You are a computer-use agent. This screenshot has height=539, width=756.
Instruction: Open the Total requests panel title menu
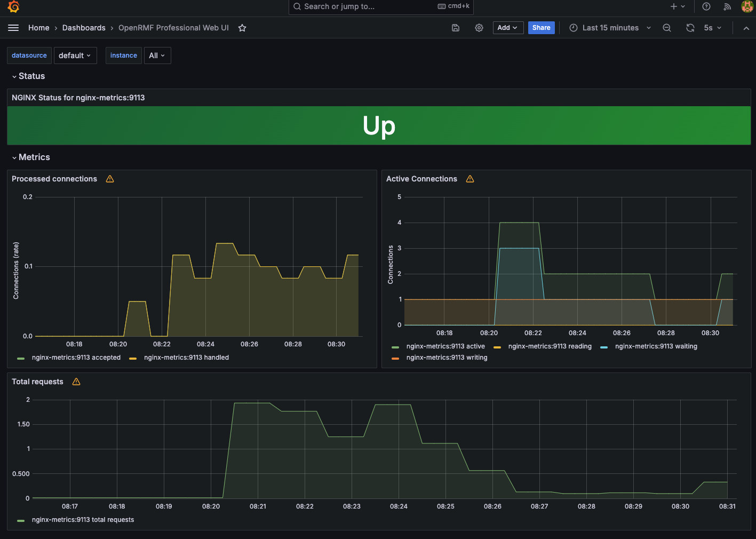(x=37, y=382)
